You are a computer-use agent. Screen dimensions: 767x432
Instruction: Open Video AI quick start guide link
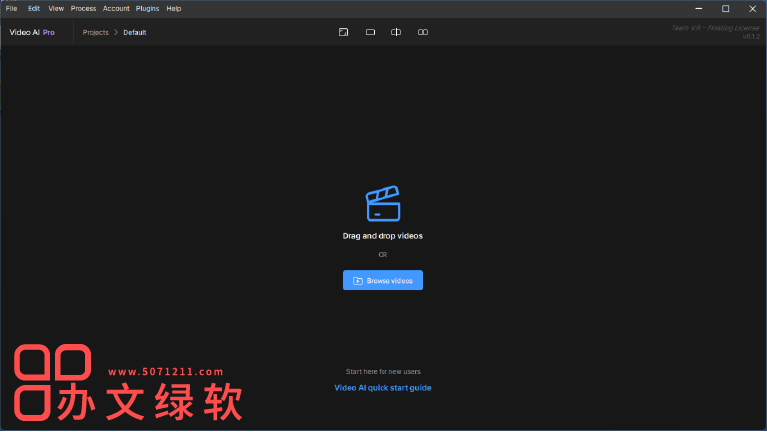click(x=383, y=388)
